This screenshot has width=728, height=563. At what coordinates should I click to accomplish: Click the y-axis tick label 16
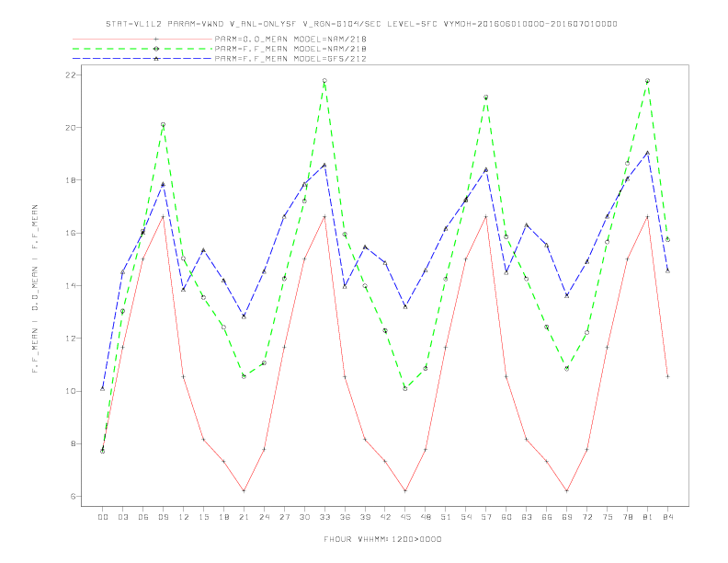coord(73,233)
